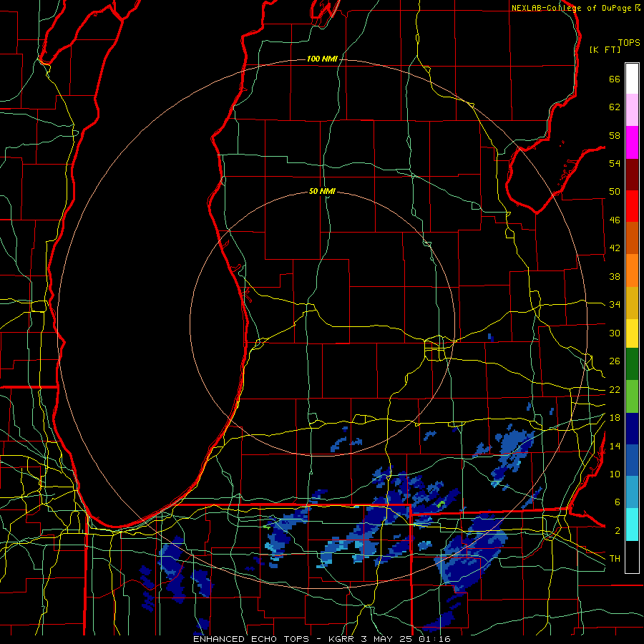
Task: Click the magenta 58 kft legend swatch
Action: pos(632,142)
